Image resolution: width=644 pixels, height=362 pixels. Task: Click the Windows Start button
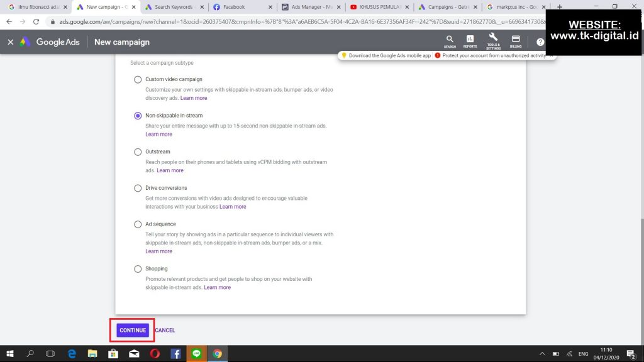(10, 354)
